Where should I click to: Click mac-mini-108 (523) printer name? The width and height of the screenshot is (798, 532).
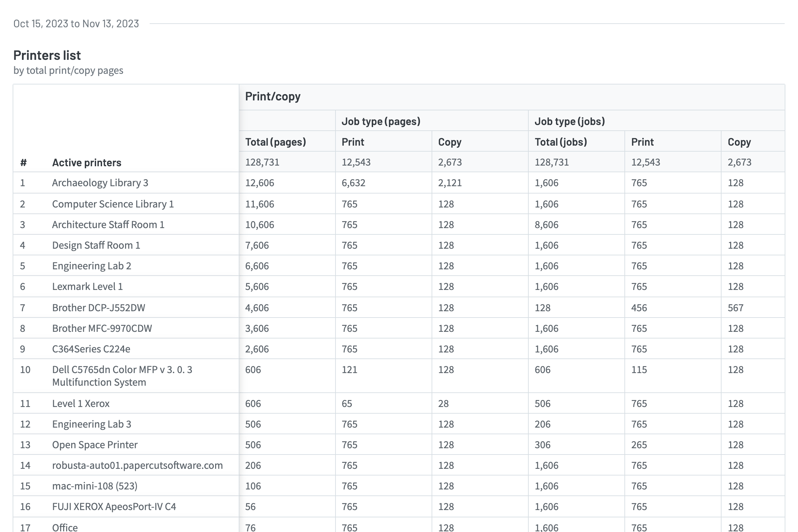[x=95, y=486]
